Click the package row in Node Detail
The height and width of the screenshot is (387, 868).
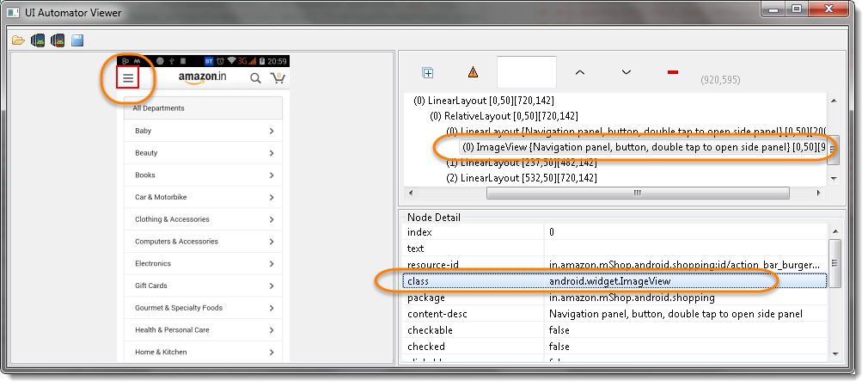click(614, 298)
